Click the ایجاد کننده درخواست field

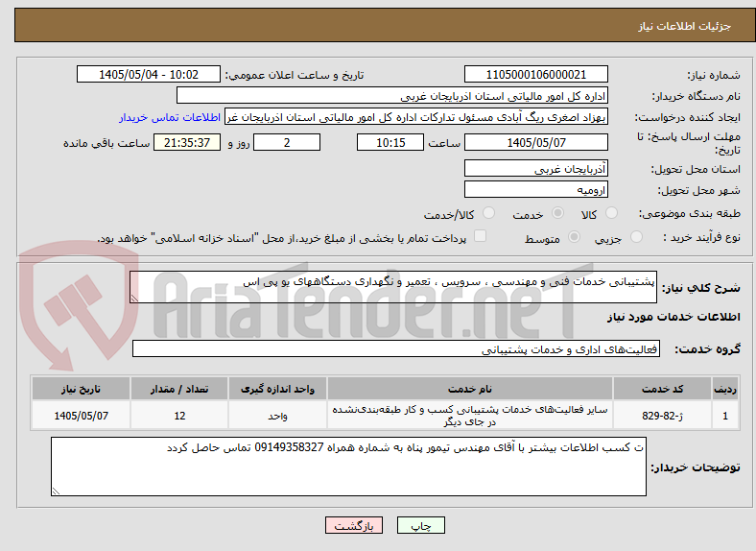click(x=416, y=117)
